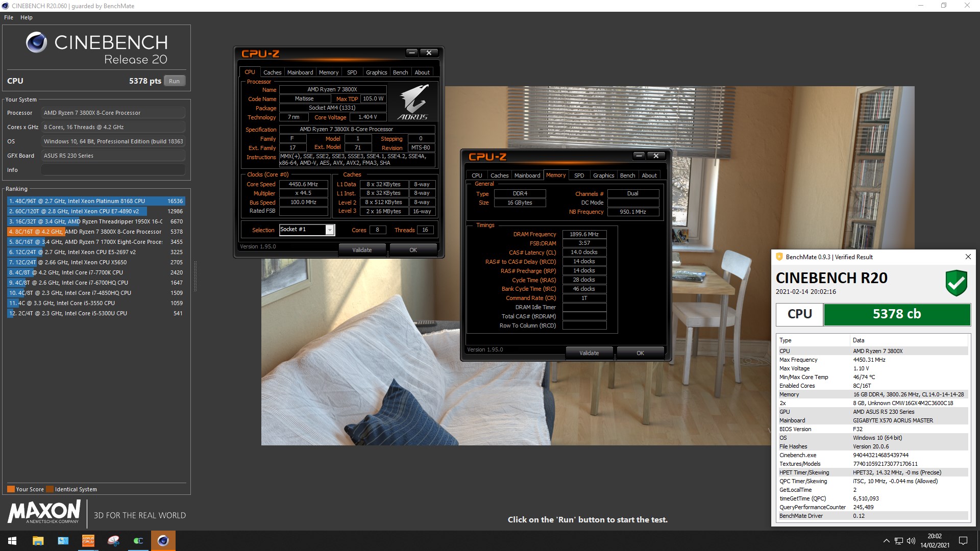Select ranking row Ryzen Threadripper 1950X
980x551 pixels.
pyautogui.click(x=95, y=221)
